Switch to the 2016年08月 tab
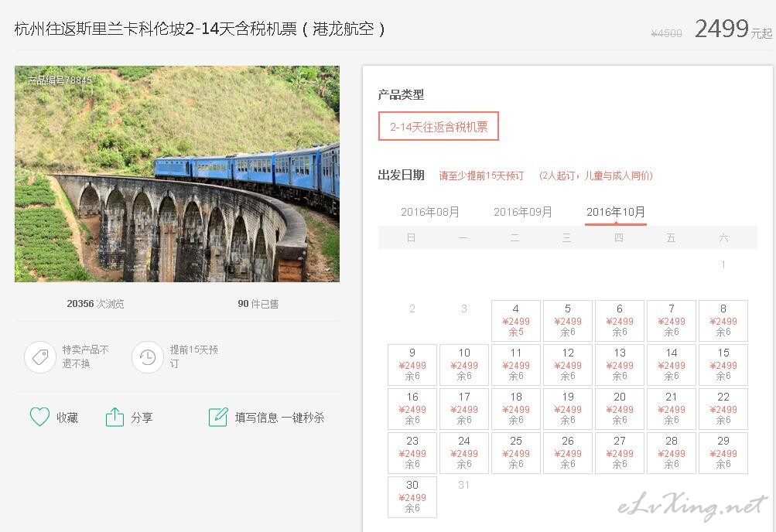 (429, 212)
